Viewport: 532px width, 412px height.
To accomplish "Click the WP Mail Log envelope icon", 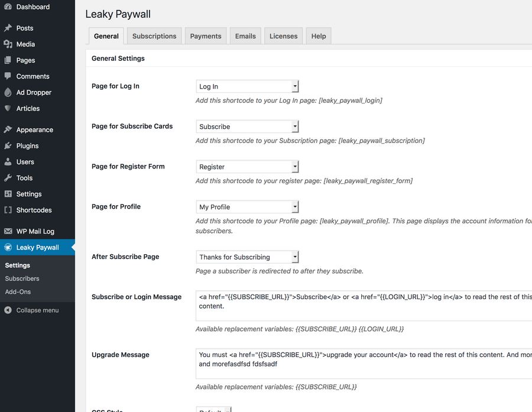I will pyautogui.click(x=8, y=231).
